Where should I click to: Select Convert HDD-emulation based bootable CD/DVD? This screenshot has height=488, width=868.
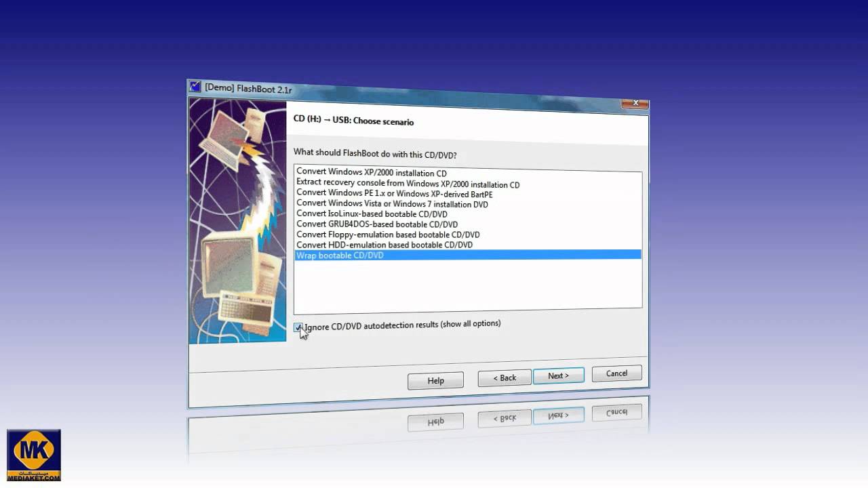pyautogui.click(x=468, y=245)
